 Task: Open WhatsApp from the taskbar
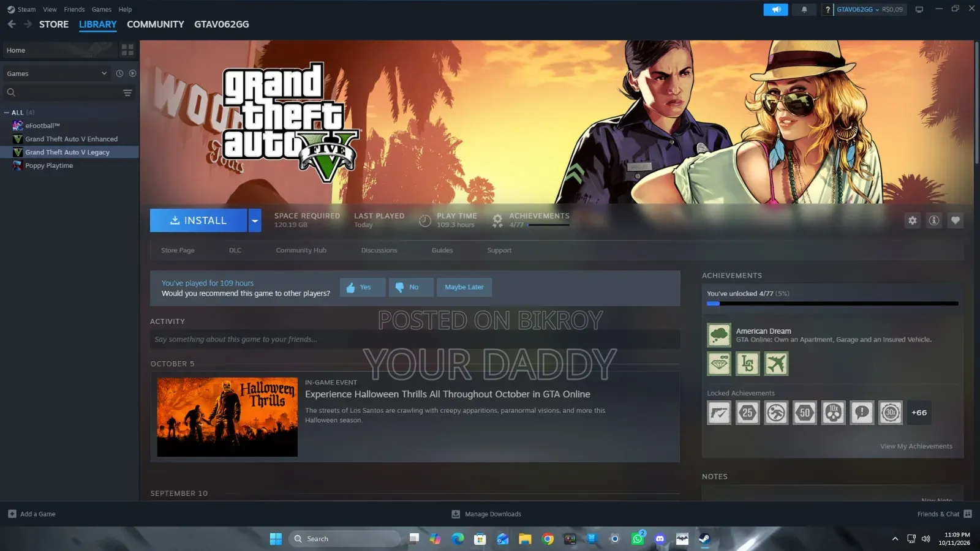coord(638,539)
